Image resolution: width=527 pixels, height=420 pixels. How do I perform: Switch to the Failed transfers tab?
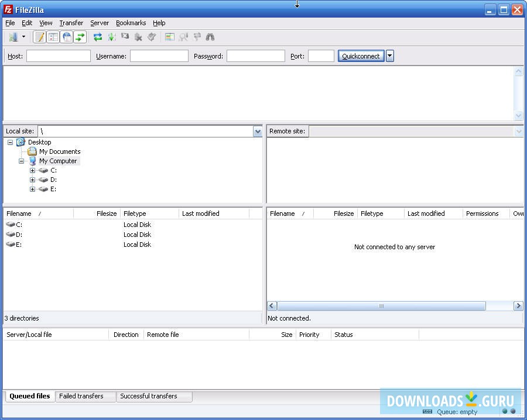click(85, 396)
